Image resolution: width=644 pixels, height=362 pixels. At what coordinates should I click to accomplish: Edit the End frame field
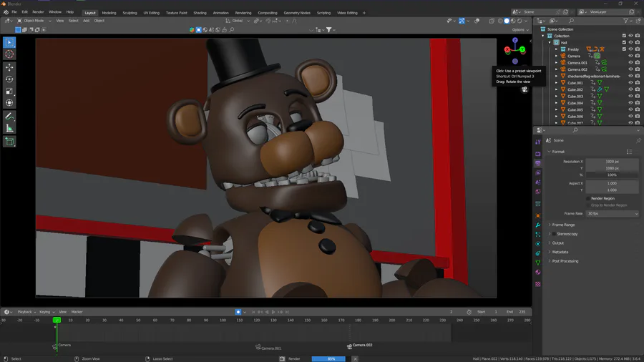[517, 312]
